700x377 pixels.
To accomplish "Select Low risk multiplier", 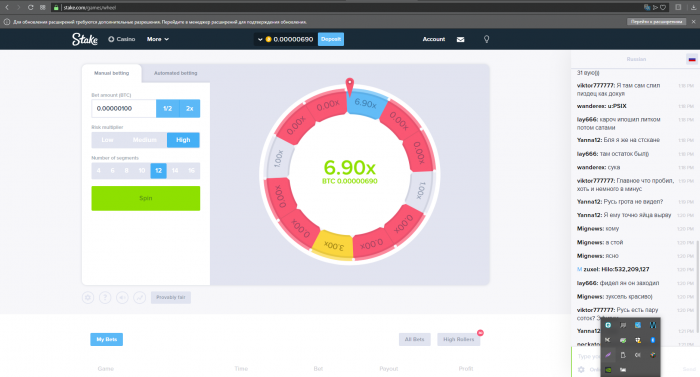I will (x=107, y=140).
